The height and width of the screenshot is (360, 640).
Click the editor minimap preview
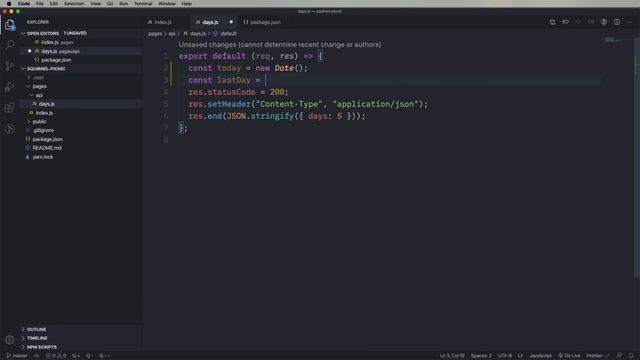[x=613, y=40]
